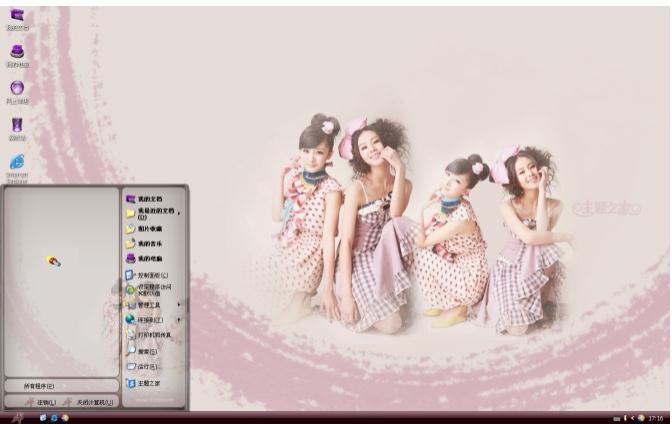The image size is (672, 424).
Task: Open the Recycle Bin desktop icon
Action: coord(17,129)
